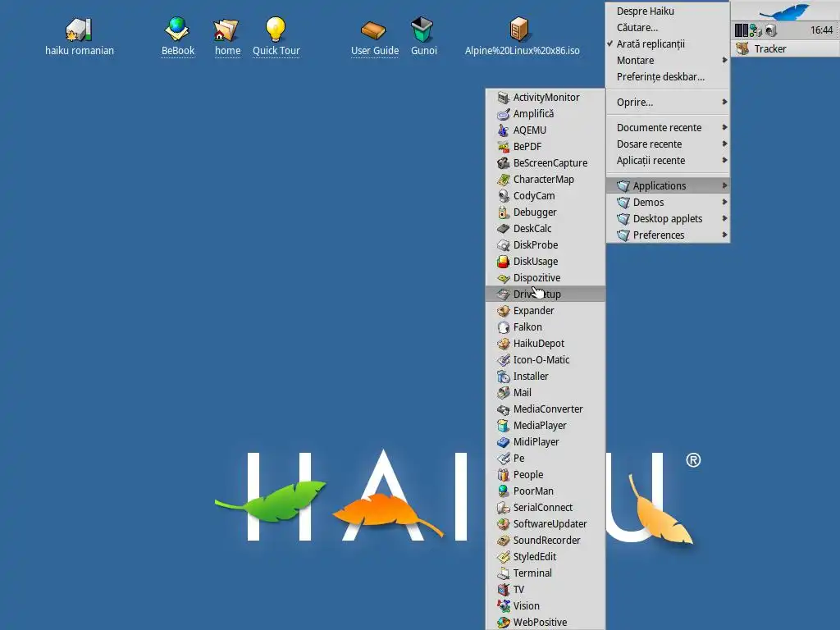Launch Falkon web browser
Image resolution: width=840 pixels, height=630 pixels.
click(x=546, y=326)
